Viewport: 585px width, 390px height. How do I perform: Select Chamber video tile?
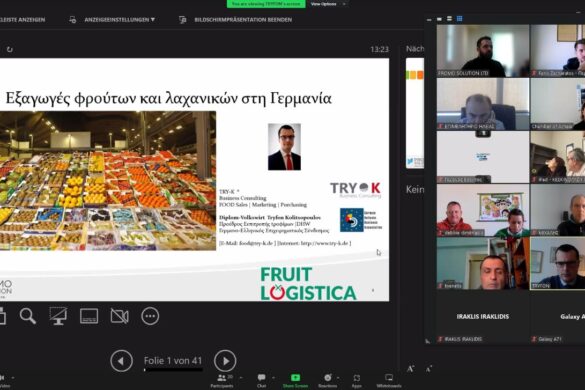557,104
